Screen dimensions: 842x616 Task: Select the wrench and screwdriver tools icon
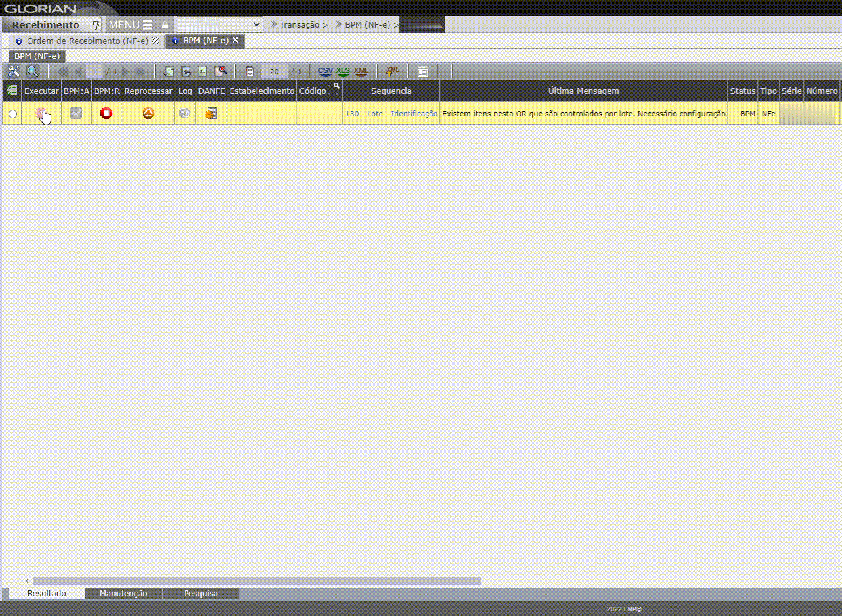pos(12,71)
